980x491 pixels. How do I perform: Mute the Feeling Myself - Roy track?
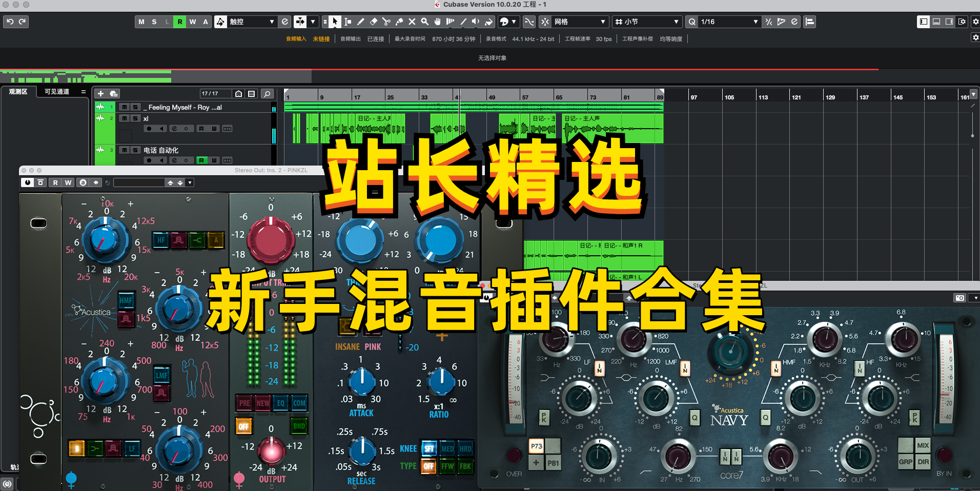pos(124,107)
